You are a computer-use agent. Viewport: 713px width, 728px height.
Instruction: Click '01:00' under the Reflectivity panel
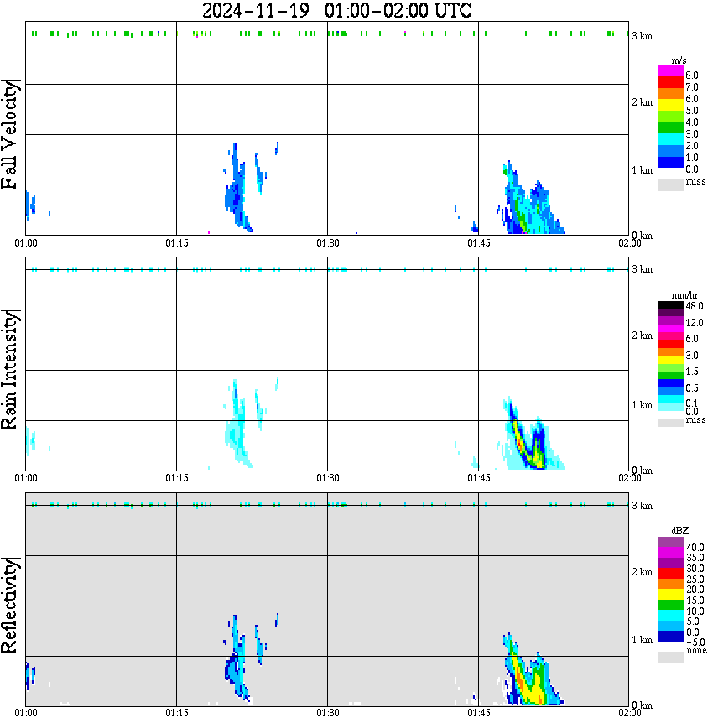tap(26, 713)
